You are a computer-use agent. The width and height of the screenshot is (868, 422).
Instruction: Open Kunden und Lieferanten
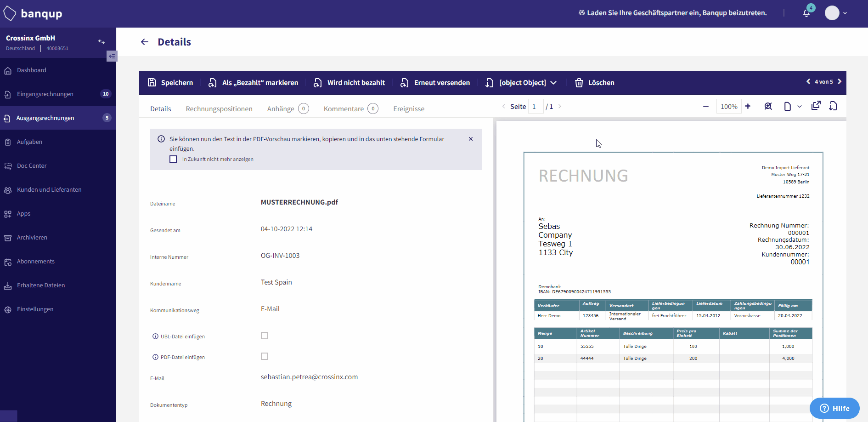coord(58,190)
